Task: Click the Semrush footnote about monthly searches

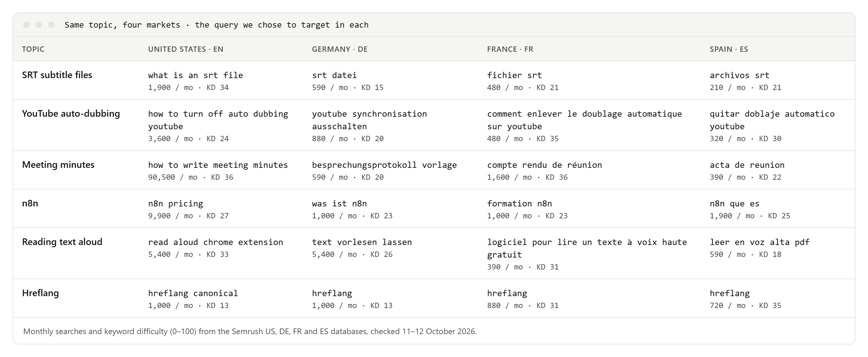Action: 250,331
